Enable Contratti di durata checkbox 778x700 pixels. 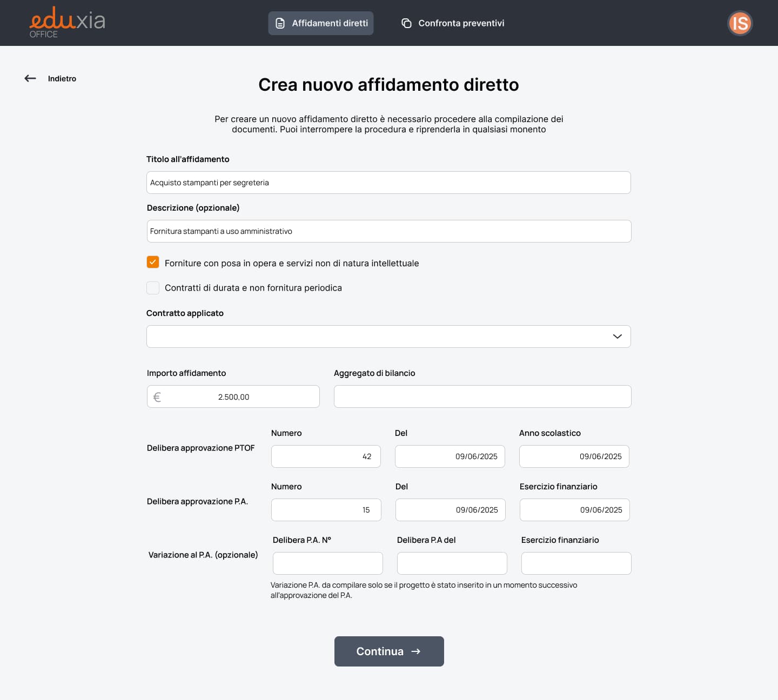(x=153, y=288)
